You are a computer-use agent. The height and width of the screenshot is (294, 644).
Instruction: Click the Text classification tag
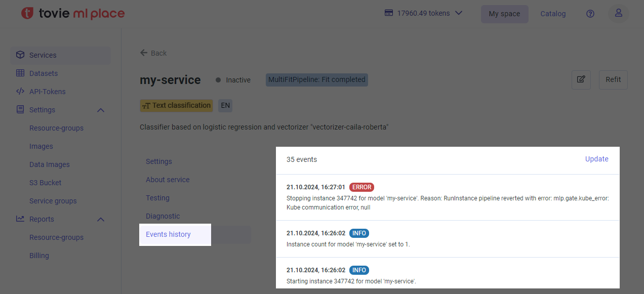176,105
